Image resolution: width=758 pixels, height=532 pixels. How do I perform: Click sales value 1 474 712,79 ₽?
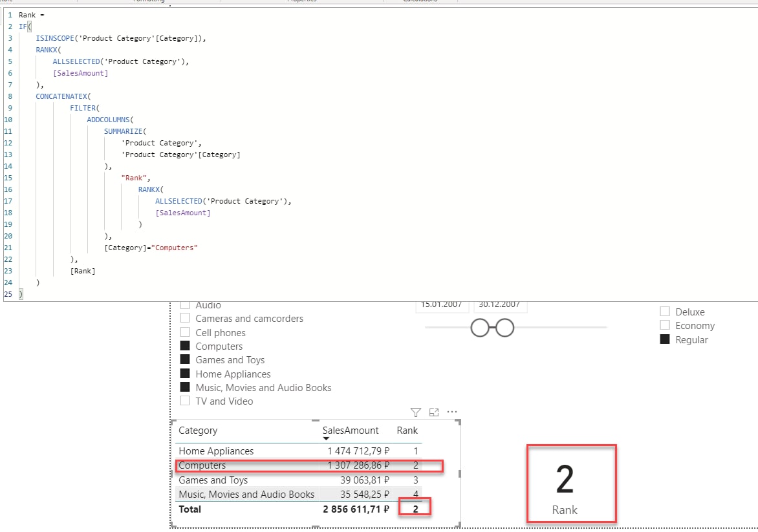click(x=358, y=451)
